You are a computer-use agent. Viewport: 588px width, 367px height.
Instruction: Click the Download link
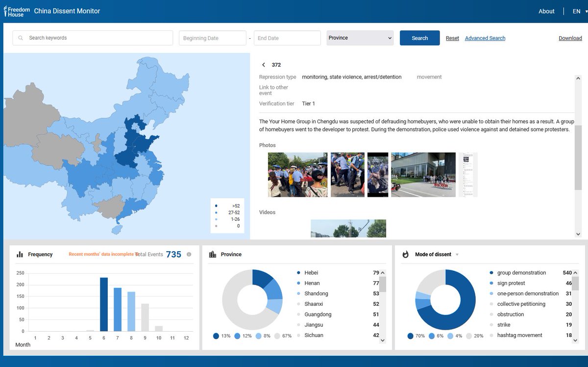click(x=570, y=38)
